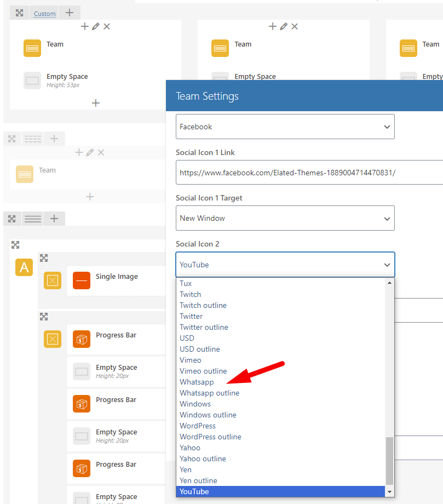This screenshot has width=443, height=504.
Task: Click section icon beside Single Image
Action: [53, 280]
